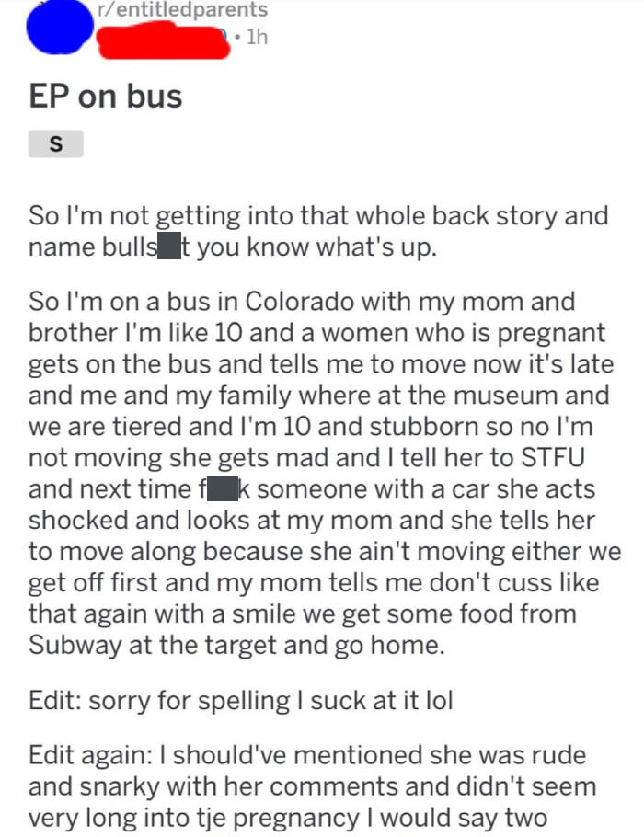Click the bolded post title text
Viewport: 644px width, 837px height.
coord(105,96)
